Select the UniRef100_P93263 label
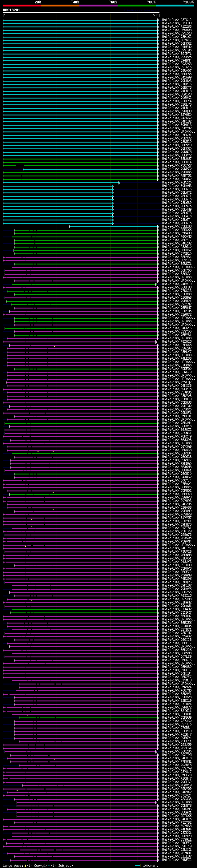Image resolution: width=197 pixels, height=868 pixels. click(177, 64)
